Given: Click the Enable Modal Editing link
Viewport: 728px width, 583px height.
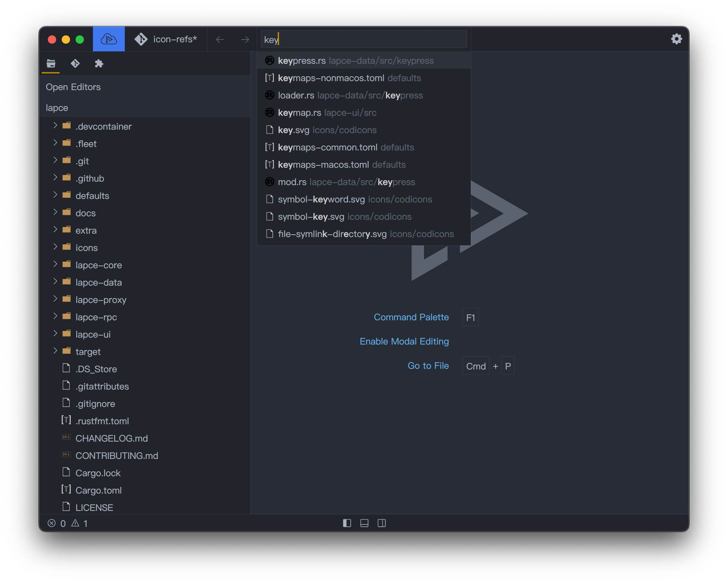Looking at the screenshot, I should click(x=404, y=341).
